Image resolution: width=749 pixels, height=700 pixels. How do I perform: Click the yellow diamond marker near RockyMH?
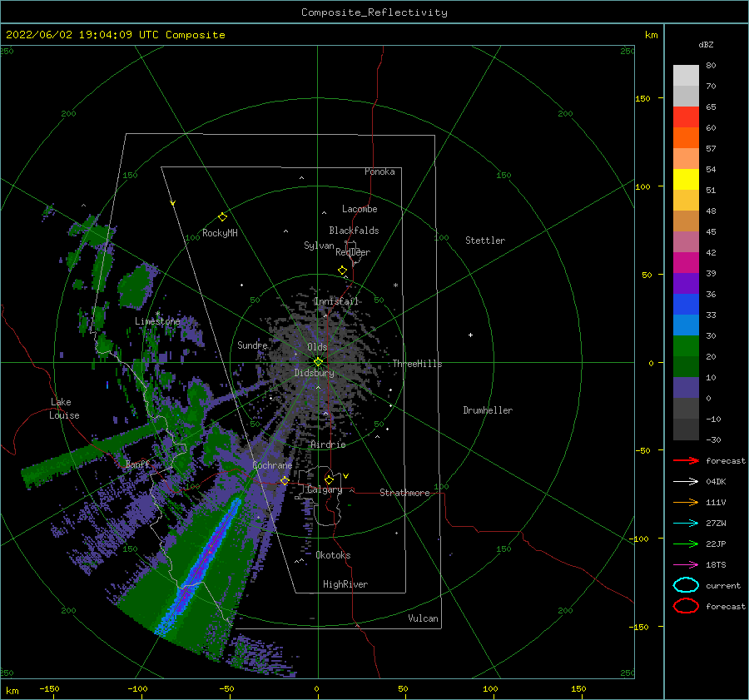(222, 217)
